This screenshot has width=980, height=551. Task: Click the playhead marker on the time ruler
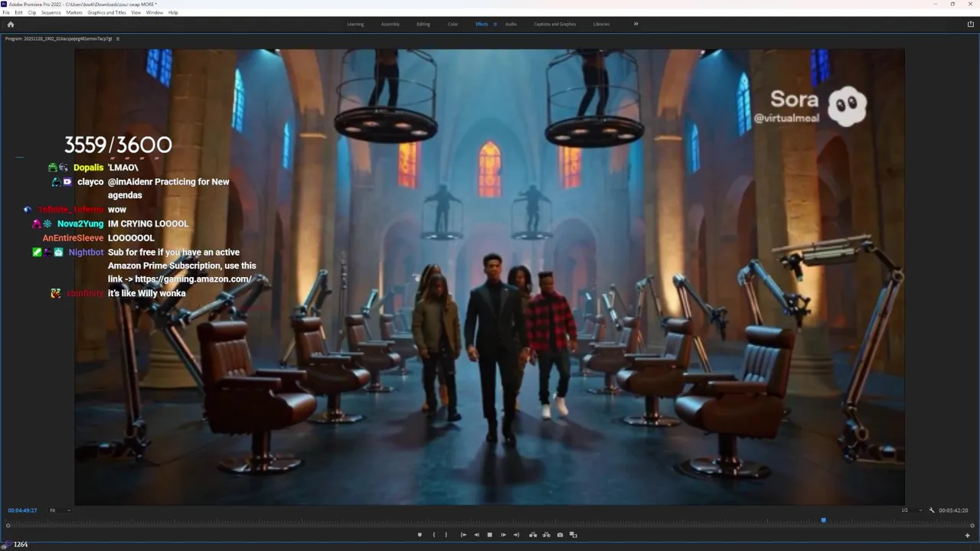pyautogui.click(x=824, y=520)
